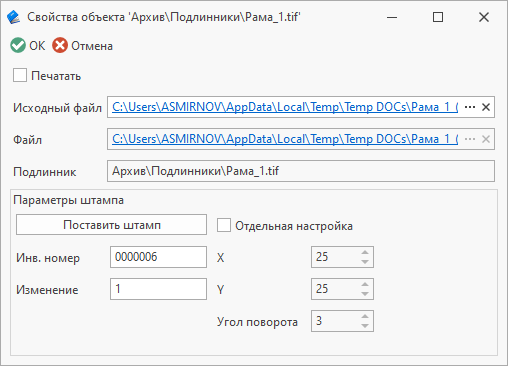508x366 pixels.
Task: Open the Исходный файл path link
Action: (x=285, y=107)
